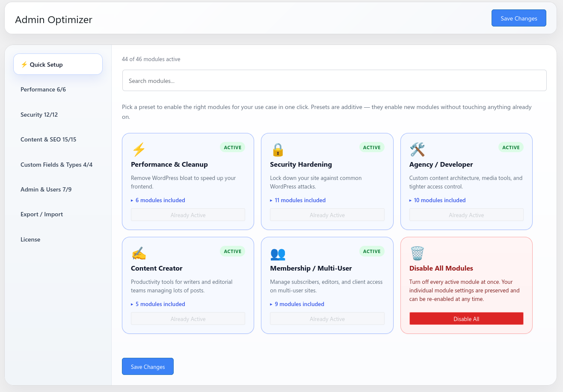Click the '44 of 46 modules active' text
Image resolution: width=563 pixels, height=392 pixels.
pos(151,59)
